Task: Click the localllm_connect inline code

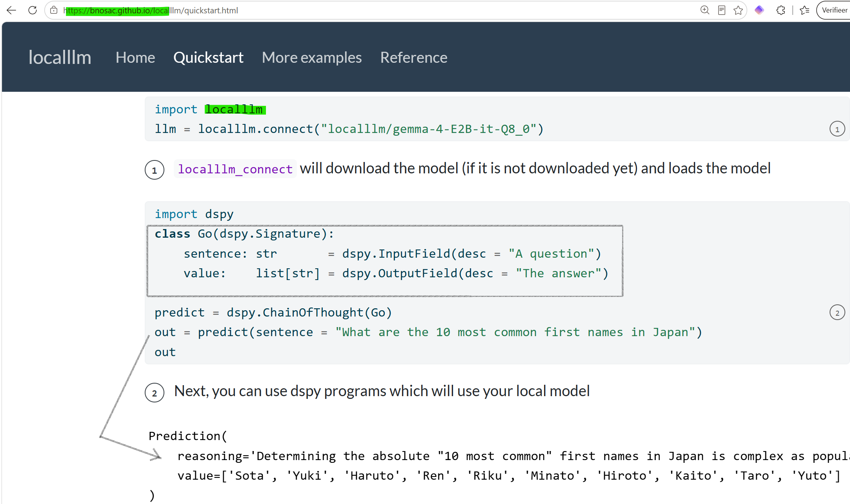Action: 235,169
